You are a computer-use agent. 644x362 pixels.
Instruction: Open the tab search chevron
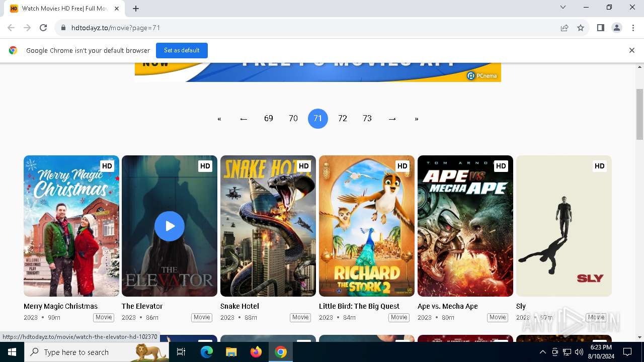pos(563,8)
